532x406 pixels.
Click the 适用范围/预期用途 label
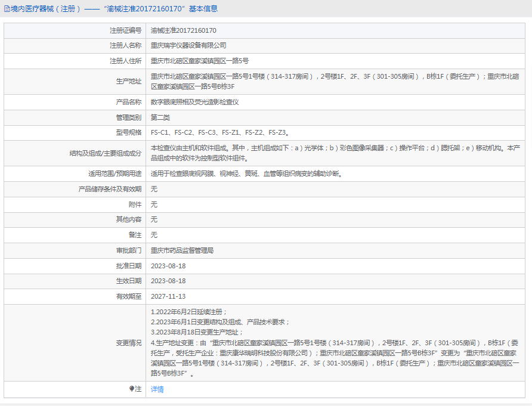pos(115,173)
